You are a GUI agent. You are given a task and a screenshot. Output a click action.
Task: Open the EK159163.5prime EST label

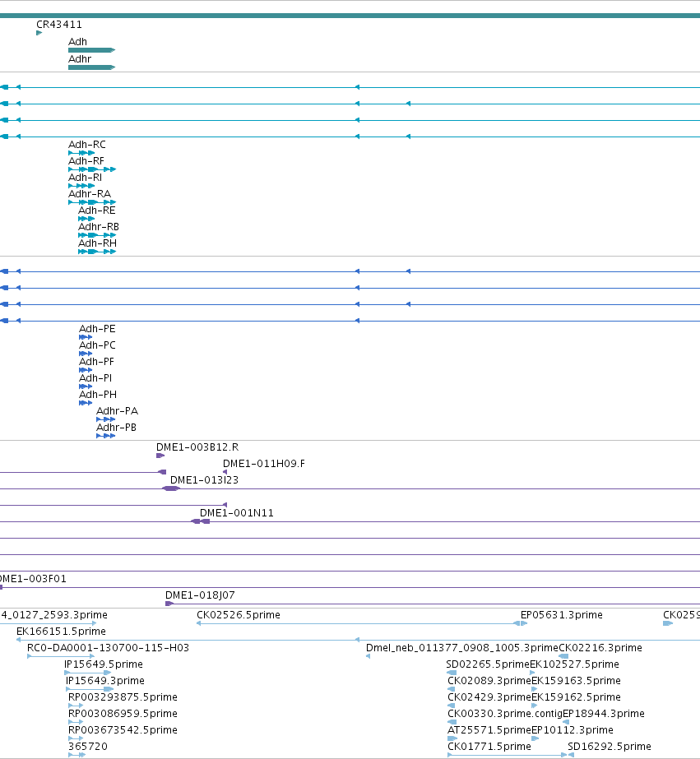point(576,681)
